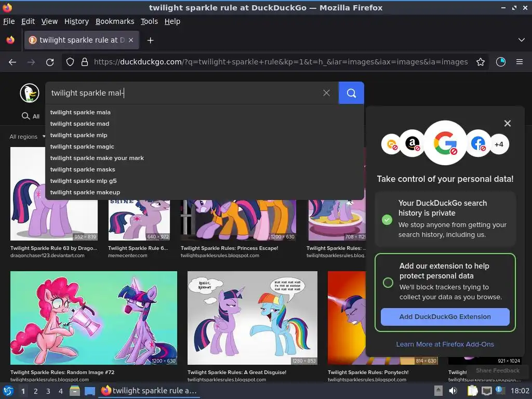Choose suggestion twilight sparkle makeup
The image size is (532, 399).
(x=205, y=192)
